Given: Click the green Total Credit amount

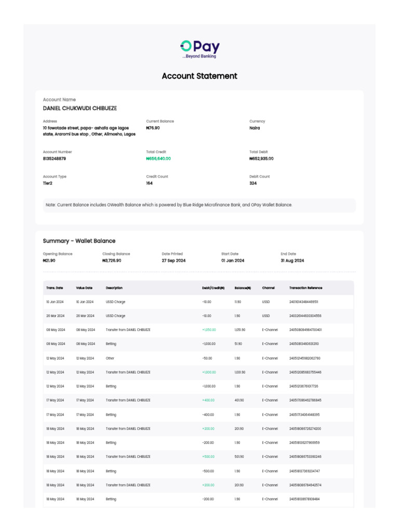Looking at the screenshot, I should pyautogui.click(x=158, y=158).
